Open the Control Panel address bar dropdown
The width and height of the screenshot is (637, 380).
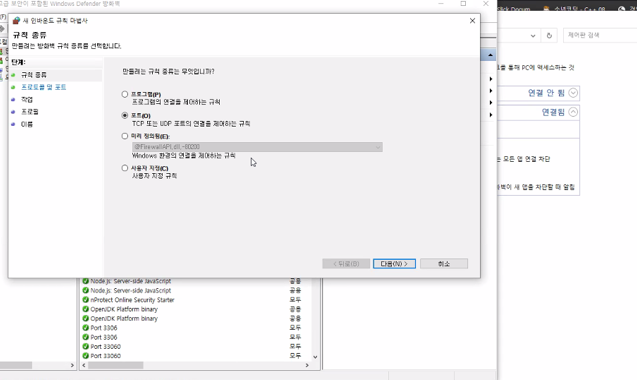(533, 36)
